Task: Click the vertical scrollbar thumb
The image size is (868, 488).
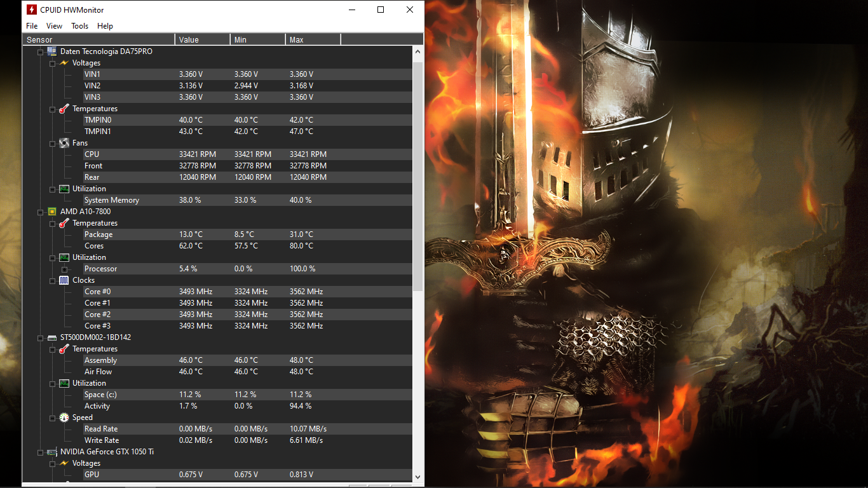Action: [418, 177]
